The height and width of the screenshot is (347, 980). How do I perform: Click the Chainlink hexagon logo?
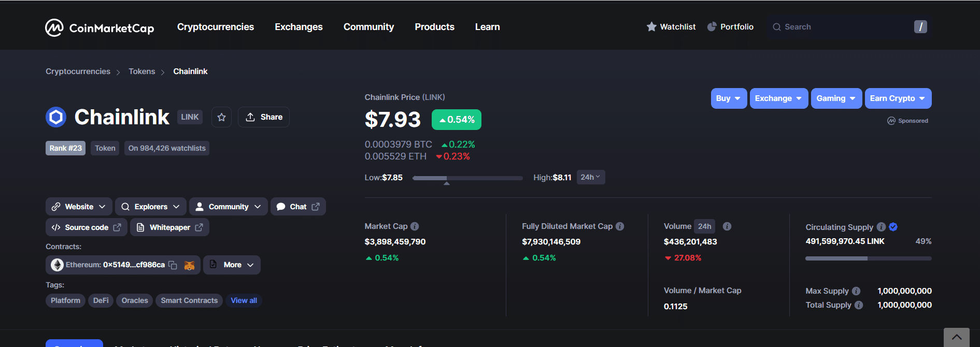[x=56, y=117]
